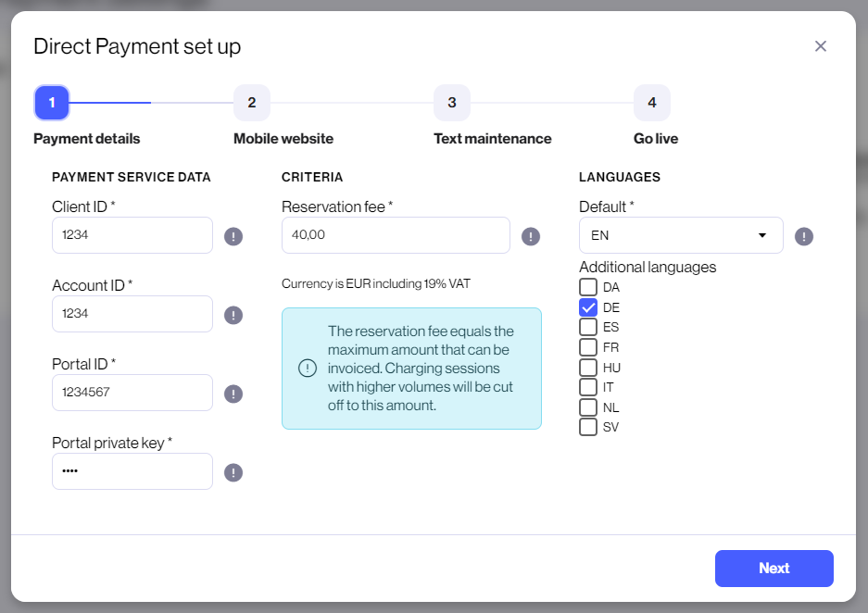Viewport: 868px width, 613px height.
Task: Click the info icon beside Portal ID
Action: 233,394
